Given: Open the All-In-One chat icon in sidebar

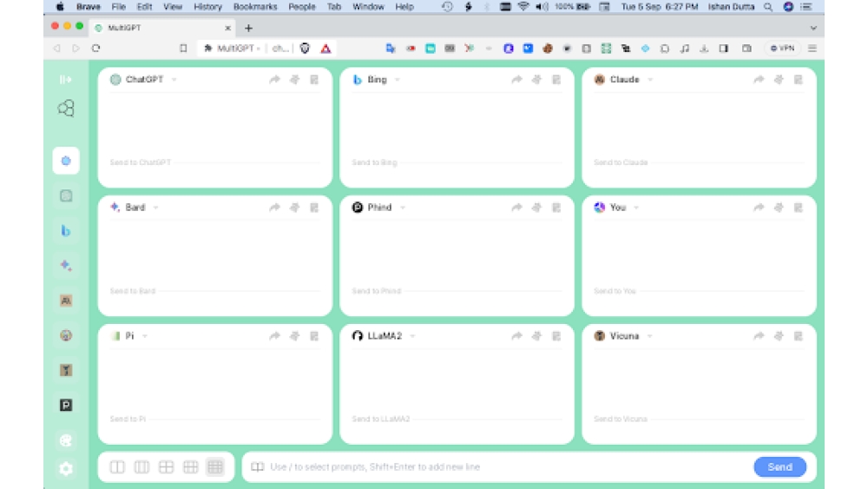Looking at the screenshot, I should pyautogui.click(x=66, y=161).
